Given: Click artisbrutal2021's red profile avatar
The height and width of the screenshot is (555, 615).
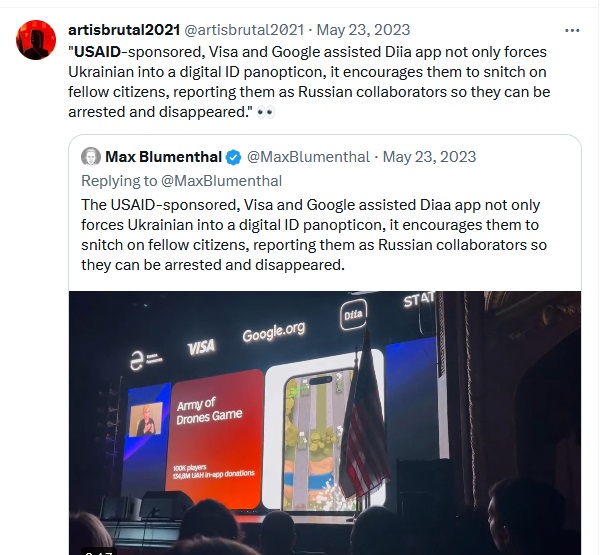Looking at the screenshot, I should tap(36, 40).
